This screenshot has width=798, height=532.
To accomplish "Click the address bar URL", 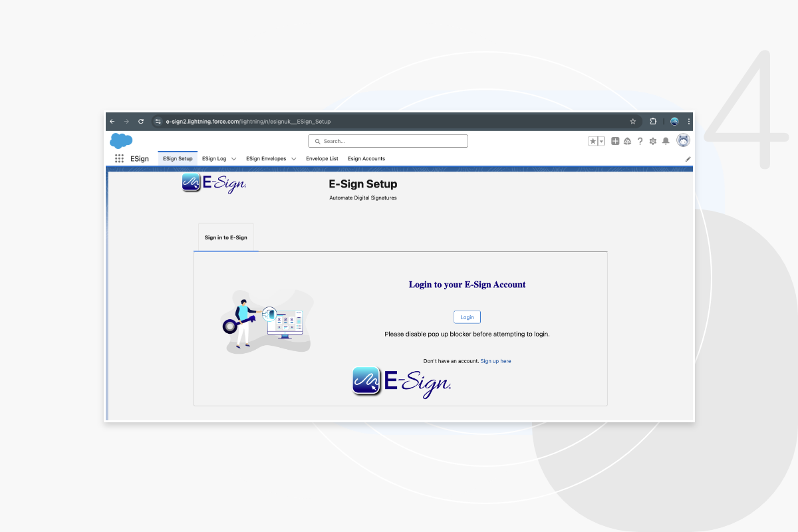I will (248, 122).
